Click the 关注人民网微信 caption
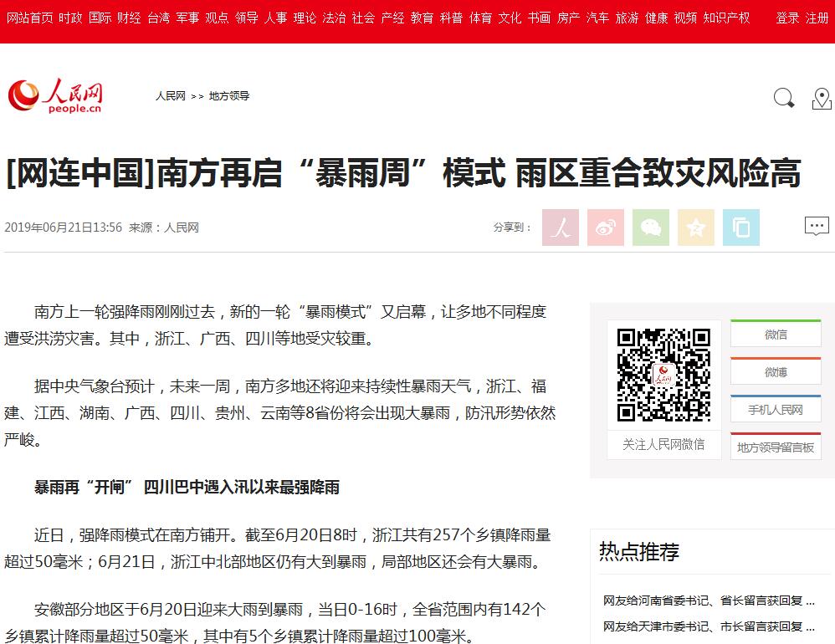This screenshot has height=644, width=835. (663, 444)
